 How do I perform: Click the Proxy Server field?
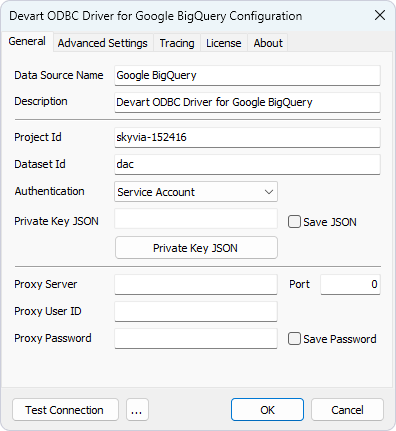point(196,284)
